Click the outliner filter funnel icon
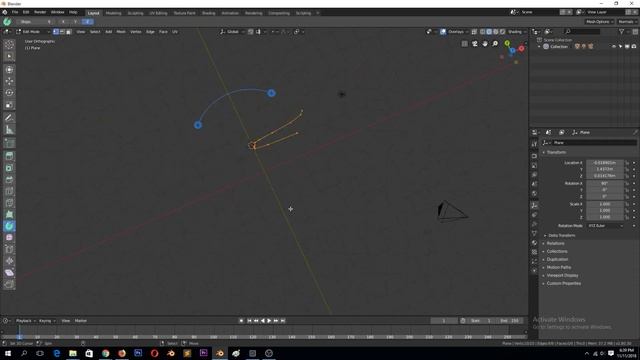 point(622,31)
